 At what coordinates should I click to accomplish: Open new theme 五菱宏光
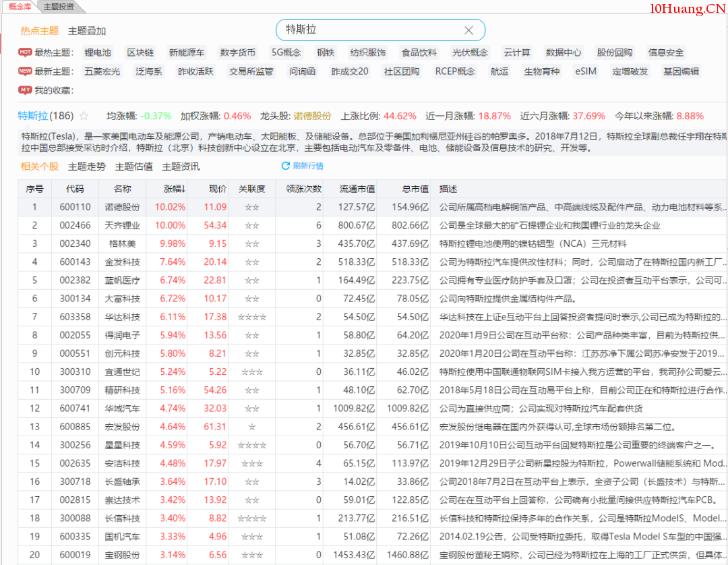pyautogui.click(x=102, y=71)
